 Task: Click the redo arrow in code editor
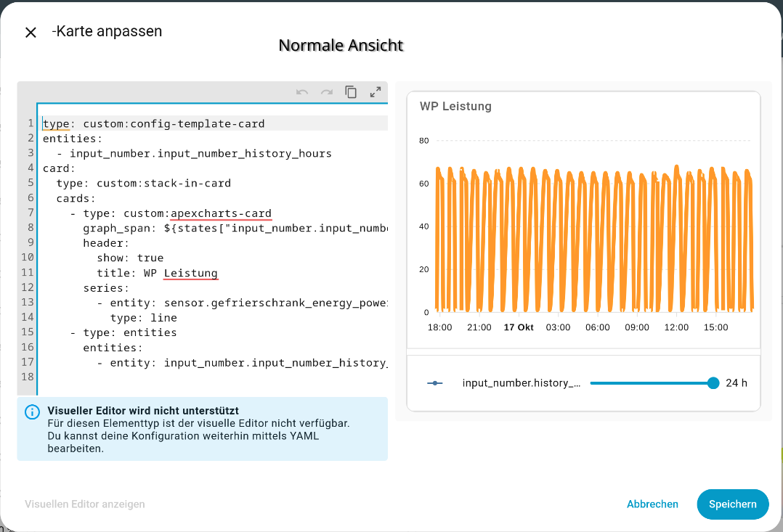pos(327,92)
